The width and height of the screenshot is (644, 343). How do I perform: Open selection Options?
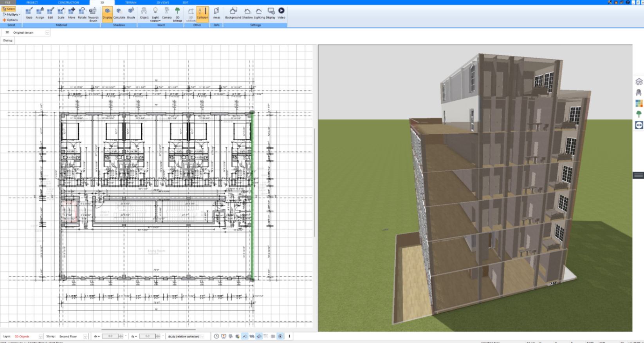click(10, 20)
